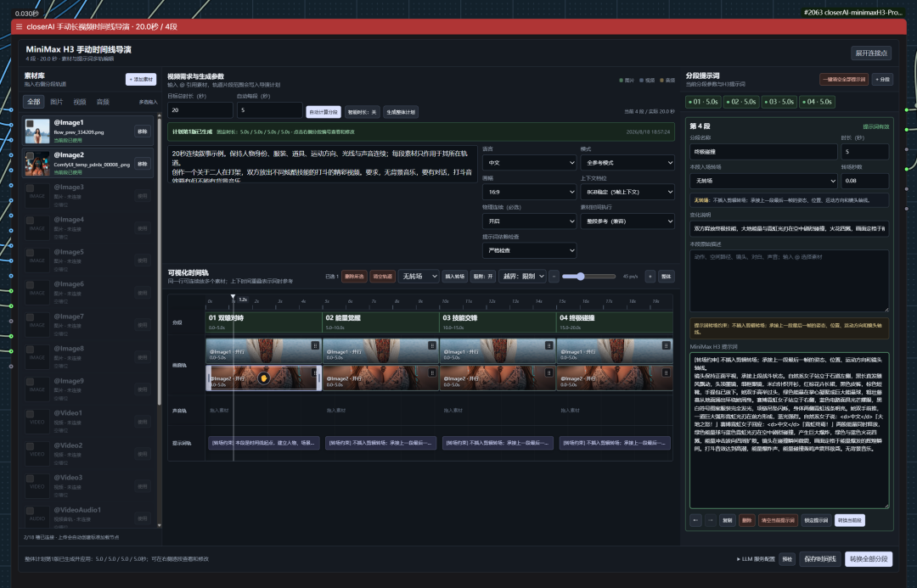
Task: Open the 越界: 限制 dropdown
Action: pyautogui.click(x=523, y=277)
